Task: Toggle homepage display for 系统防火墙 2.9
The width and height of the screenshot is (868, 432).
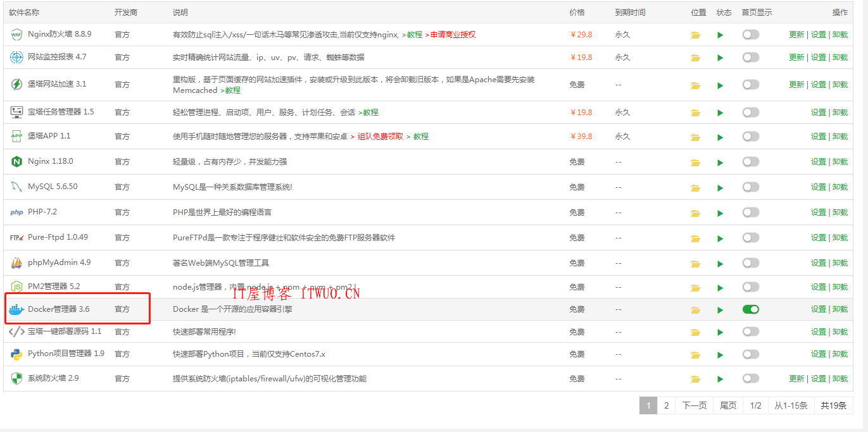Action: coord(751,378)
